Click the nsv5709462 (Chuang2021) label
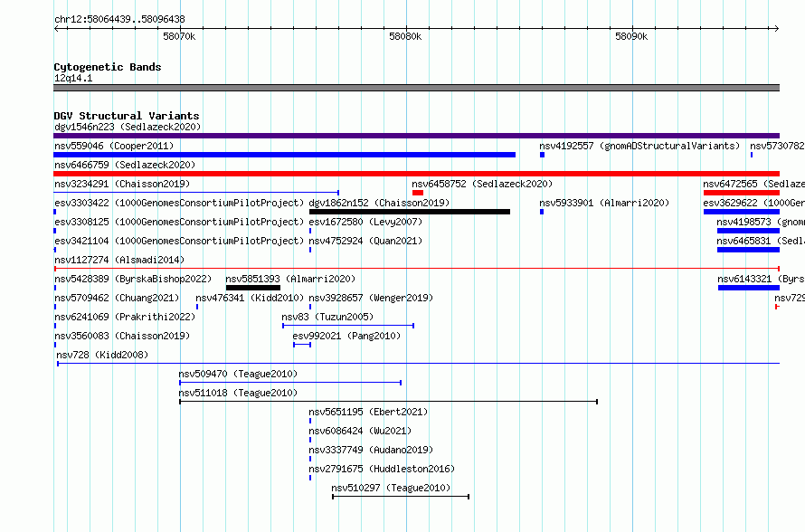Image resolution: width=805 pixels, height=532 pixels. click(x=117, y=298)
